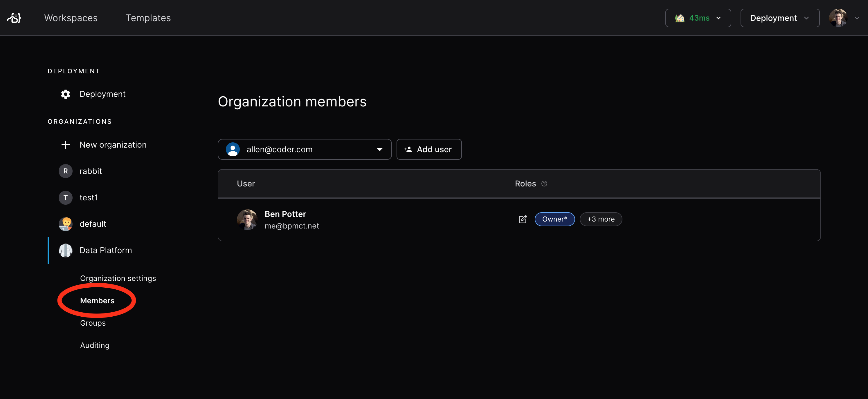Click the Owner* role badge for Ben Potter
The image size is (868, 399).
point(554,219)
